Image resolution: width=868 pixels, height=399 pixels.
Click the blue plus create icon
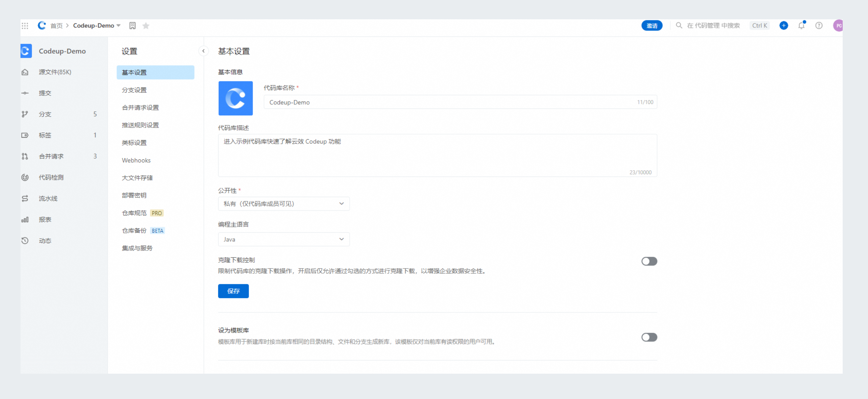pos(784,25)
